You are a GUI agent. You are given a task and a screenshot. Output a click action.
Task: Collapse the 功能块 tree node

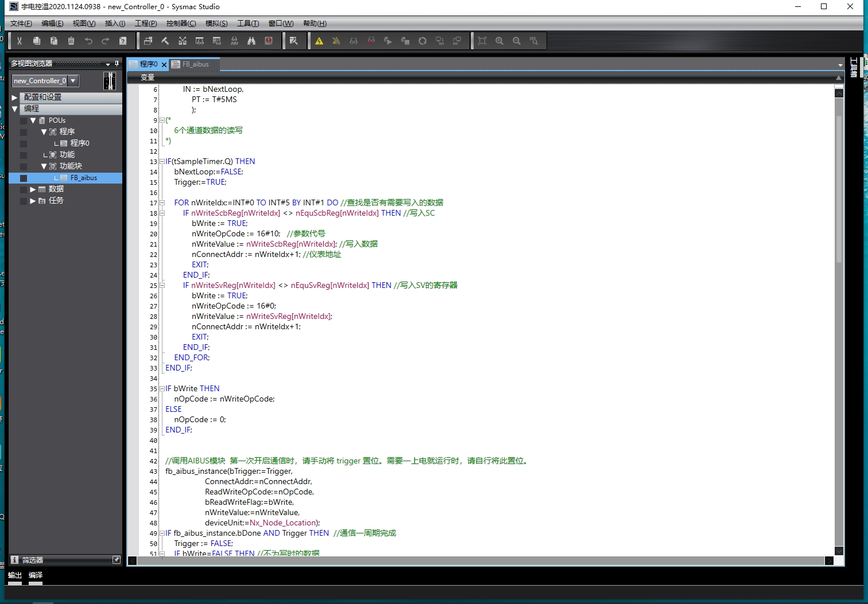tap(44, 166)
